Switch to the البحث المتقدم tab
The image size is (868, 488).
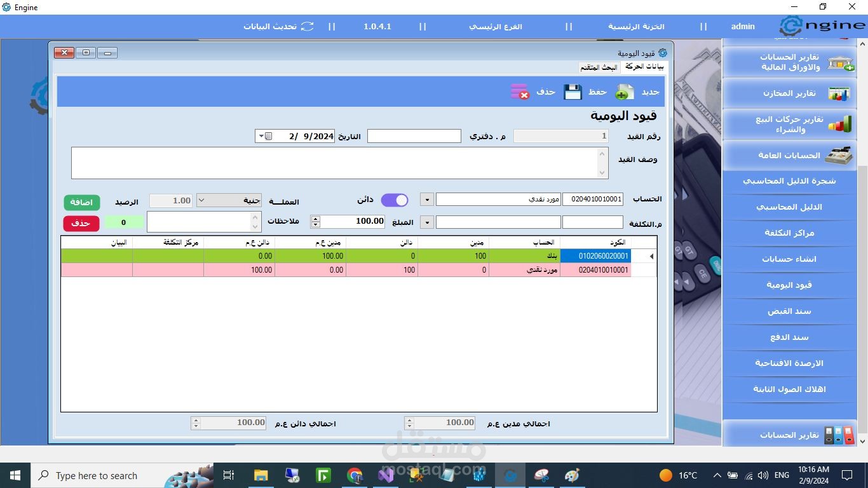tap(599, 67)
